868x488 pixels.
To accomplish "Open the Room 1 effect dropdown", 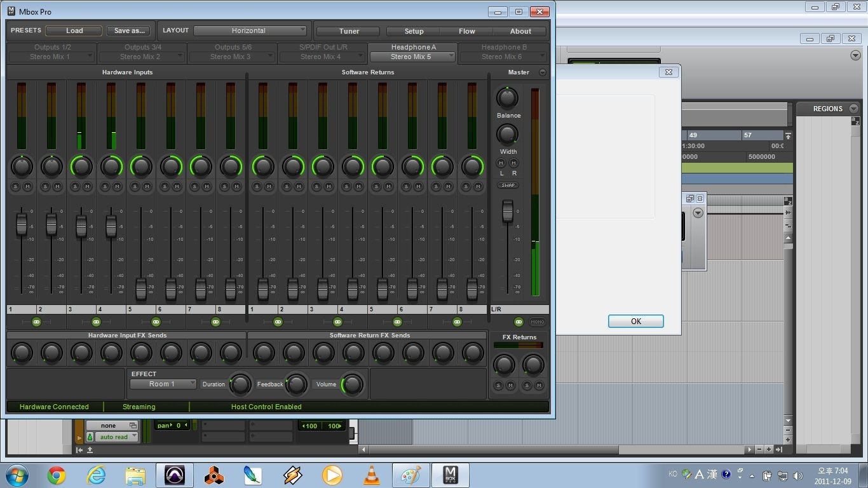I will click(163, 384).
